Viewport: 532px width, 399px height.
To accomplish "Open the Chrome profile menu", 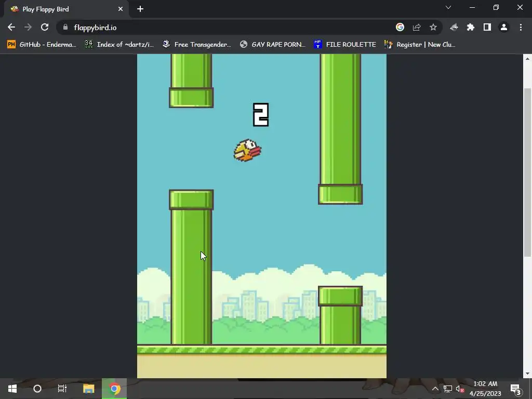I will click(504, 27).
